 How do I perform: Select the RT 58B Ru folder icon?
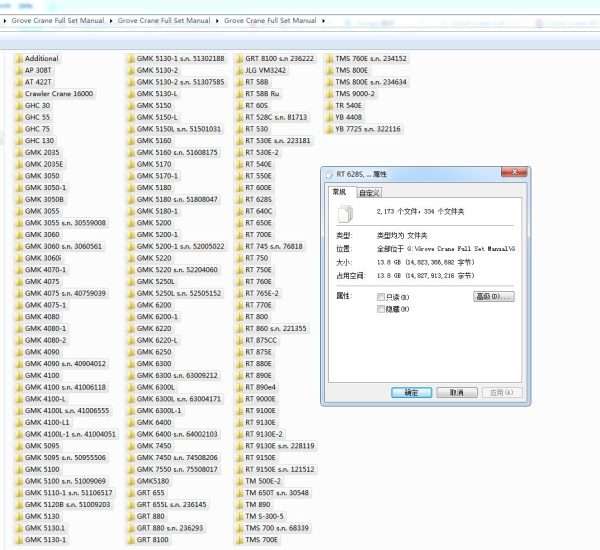pyautogui.click(x=240, y=94)
